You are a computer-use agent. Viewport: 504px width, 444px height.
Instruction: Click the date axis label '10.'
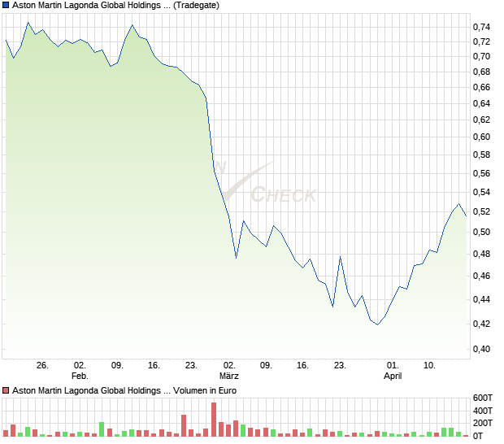point(429,366)
